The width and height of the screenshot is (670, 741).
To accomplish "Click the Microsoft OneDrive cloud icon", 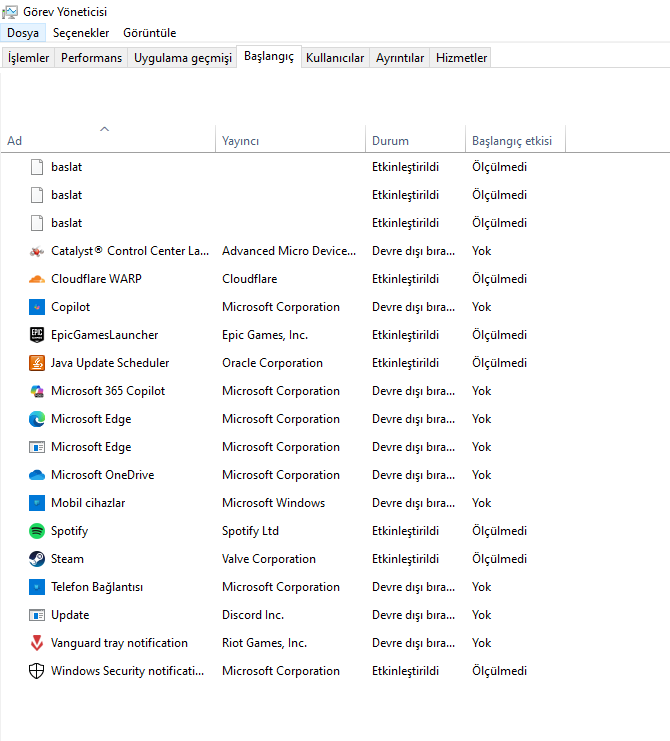I will pos(37,475).
